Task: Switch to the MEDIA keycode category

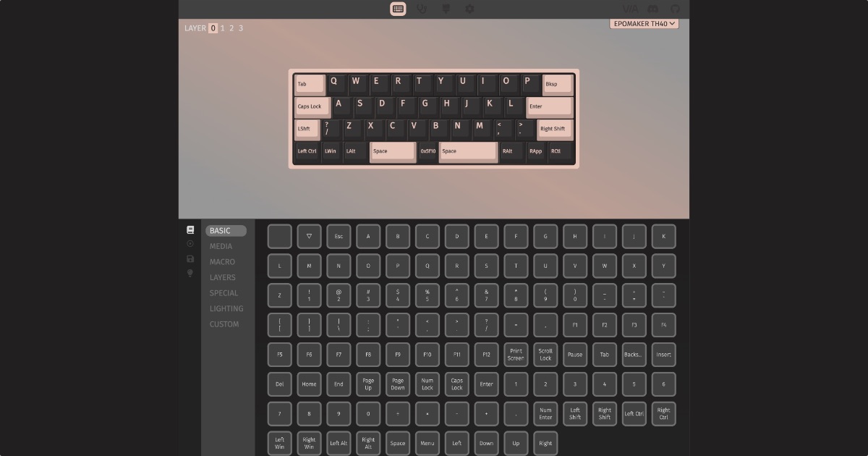Action: 221,246
